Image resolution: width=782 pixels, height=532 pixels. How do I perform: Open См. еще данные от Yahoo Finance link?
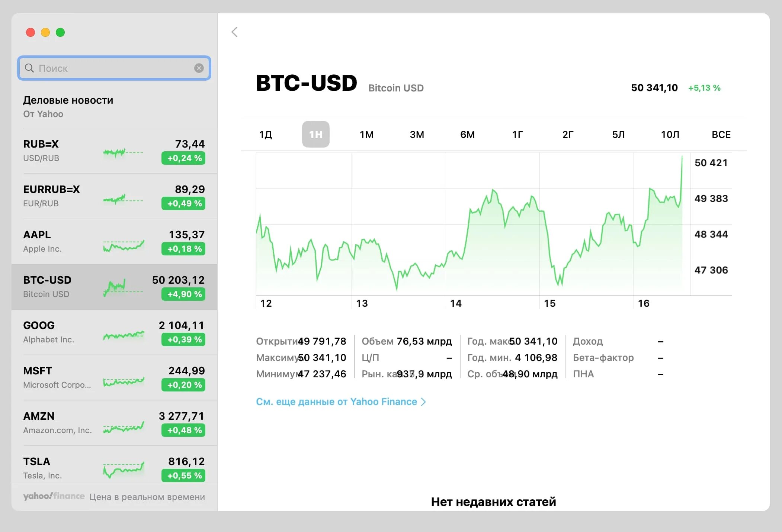341,402
